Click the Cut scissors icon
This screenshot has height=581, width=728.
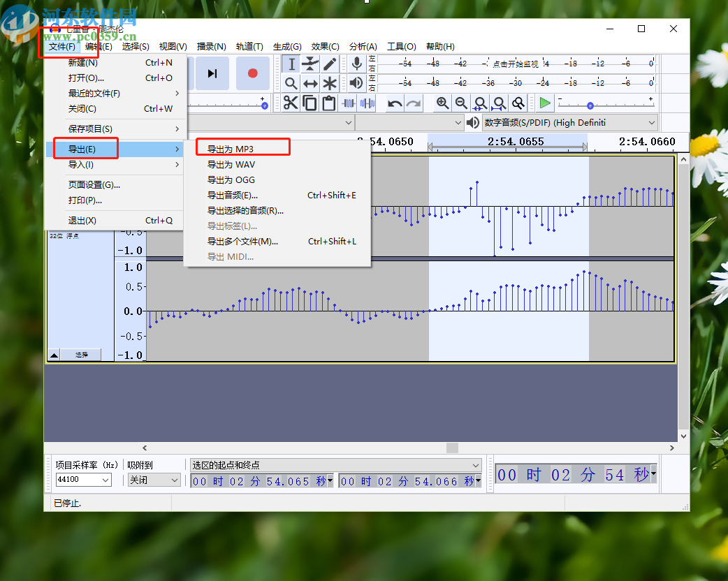pyautogui.click(x=291, y=103)
